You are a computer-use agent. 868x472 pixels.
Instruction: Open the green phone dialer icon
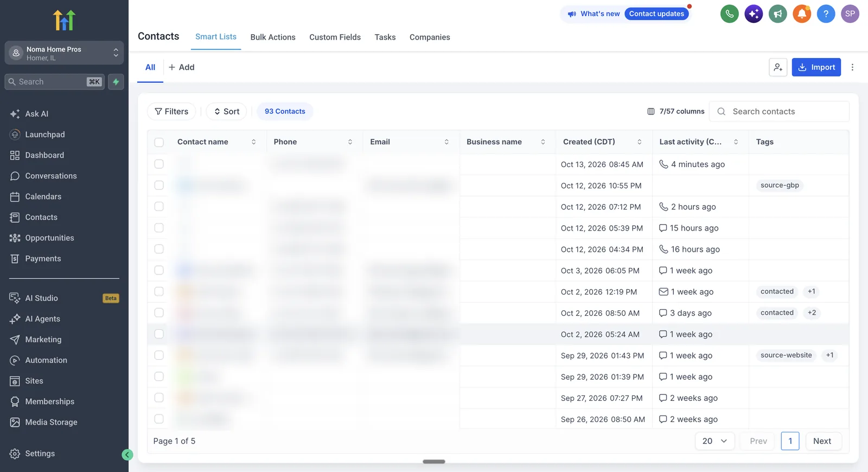[730, 14]
